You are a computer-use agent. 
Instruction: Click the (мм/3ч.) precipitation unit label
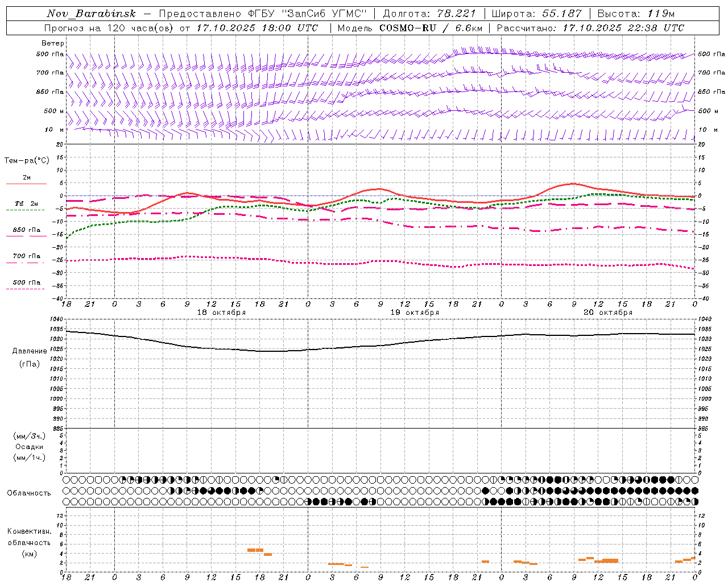click(x=30, y=436)
